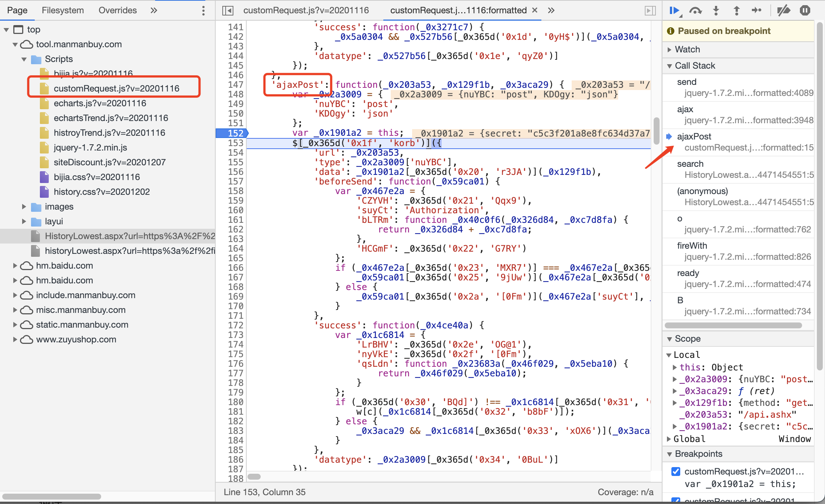Toggle pause on exceptions icon

coord(805,10)
